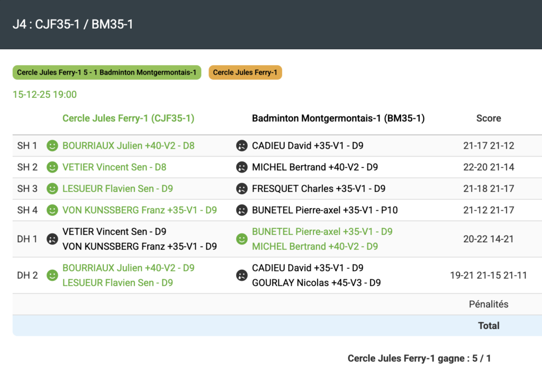
Task: Open Cercle Jules Ferry-1 (CJF35-1) team header
Action: [128, 118]
